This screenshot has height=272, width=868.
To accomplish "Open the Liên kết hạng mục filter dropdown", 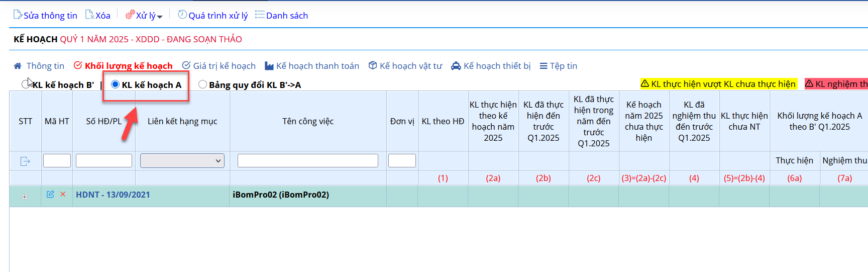I will tap(182, 161).
